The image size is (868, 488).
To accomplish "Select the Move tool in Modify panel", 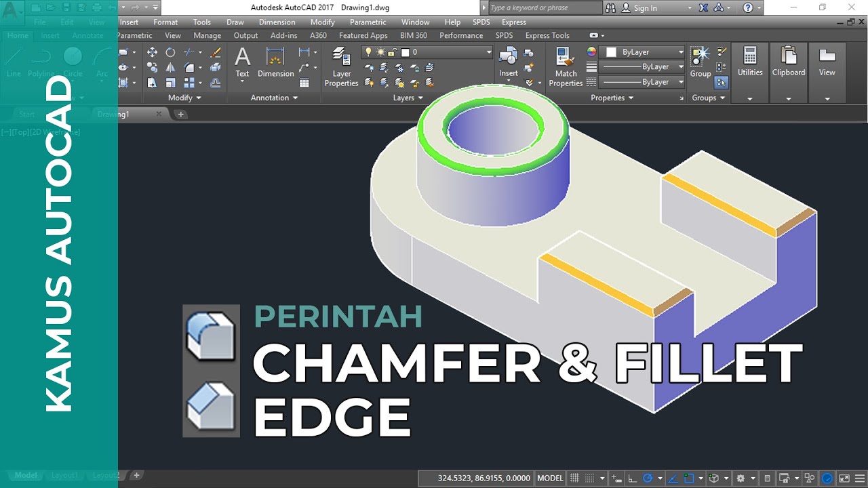I will pyautogui.click(x=152, y=52).
